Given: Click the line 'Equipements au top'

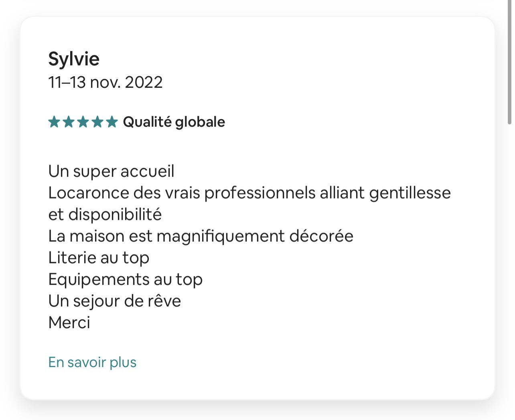Looking at the screenshot, I should [x=125, y=280].
